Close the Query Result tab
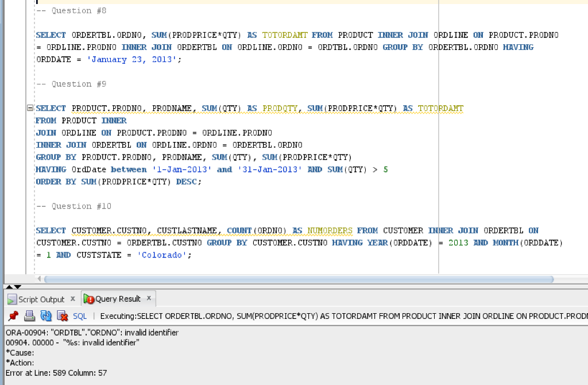The height and width of the screenshot is (385, 588). point(149,298)
